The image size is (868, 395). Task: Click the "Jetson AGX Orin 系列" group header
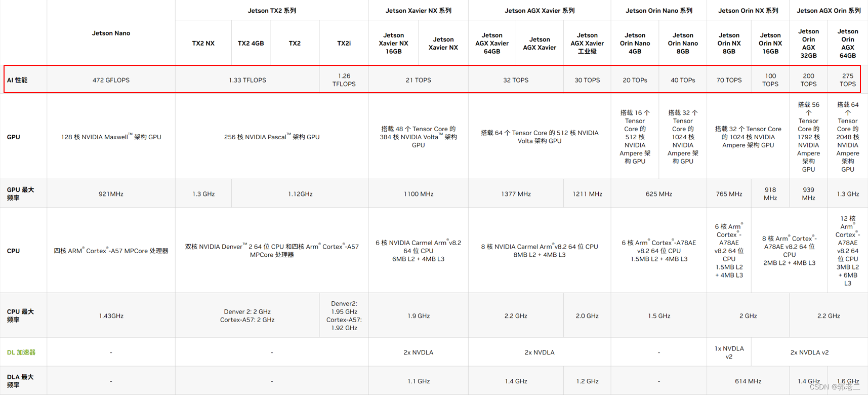click(x=829, y=11)
